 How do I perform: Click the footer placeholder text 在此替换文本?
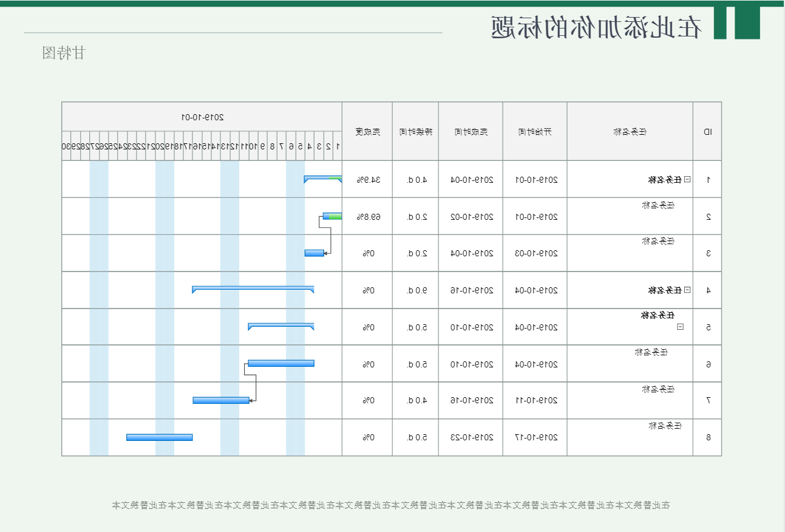click(391, 505)
